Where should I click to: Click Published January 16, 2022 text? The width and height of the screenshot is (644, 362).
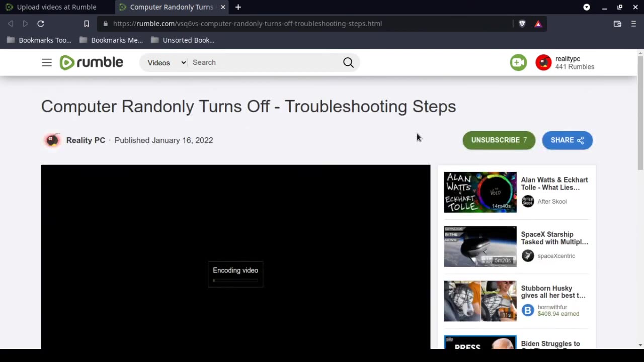pos(164,140)
